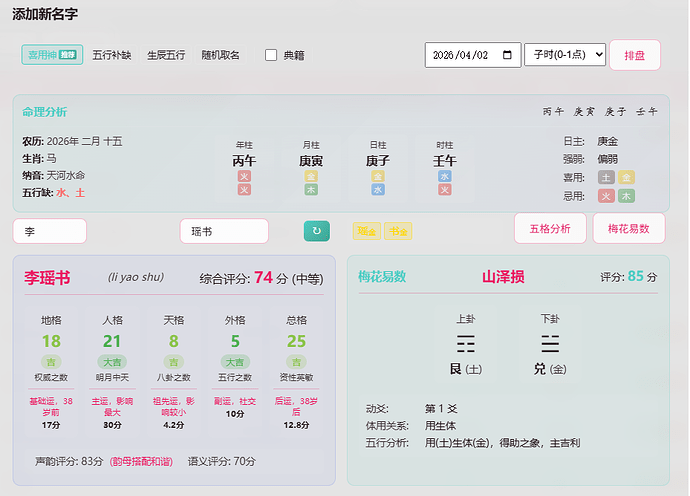Click the 梅花易数 button
Image resolution: width=690 pixels, height=496 pixels.
(628, 228)
